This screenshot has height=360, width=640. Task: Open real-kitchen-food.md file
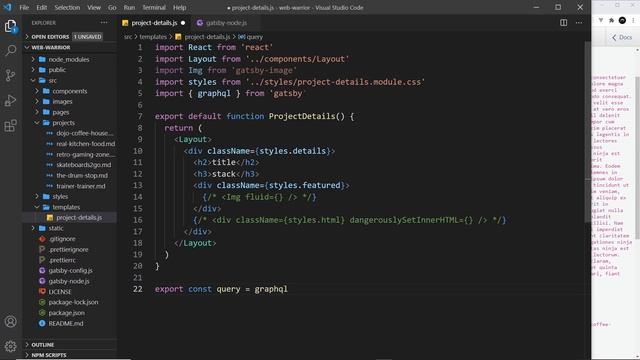click(86, 144)
